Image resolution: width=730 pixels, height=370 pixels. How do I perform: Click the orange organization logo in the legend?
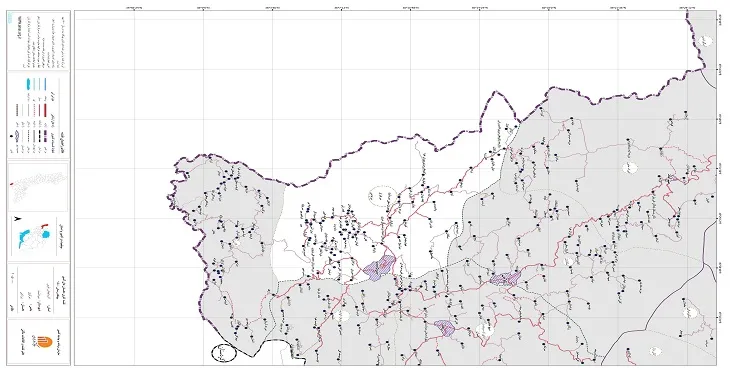44,342
